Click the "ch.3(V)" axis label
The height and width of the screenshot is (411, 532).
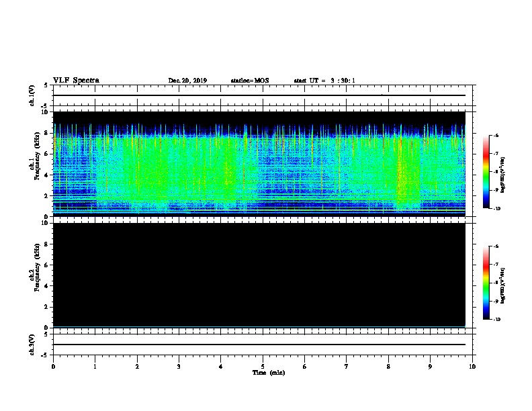click(32, 345)
